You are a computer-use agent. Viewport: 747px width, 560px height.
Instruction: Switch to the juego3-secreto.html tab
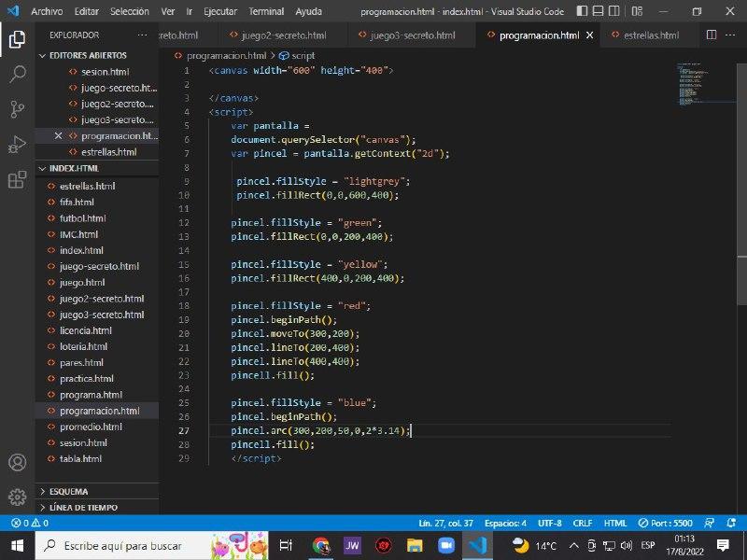413,35
